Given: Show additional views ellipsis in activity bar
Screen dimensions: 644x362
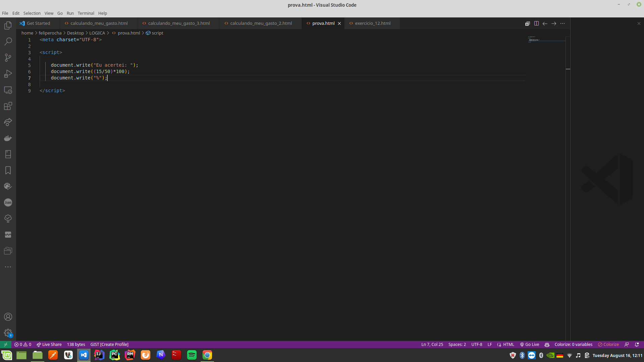Looking at the screenshot, I should [8, 267].
